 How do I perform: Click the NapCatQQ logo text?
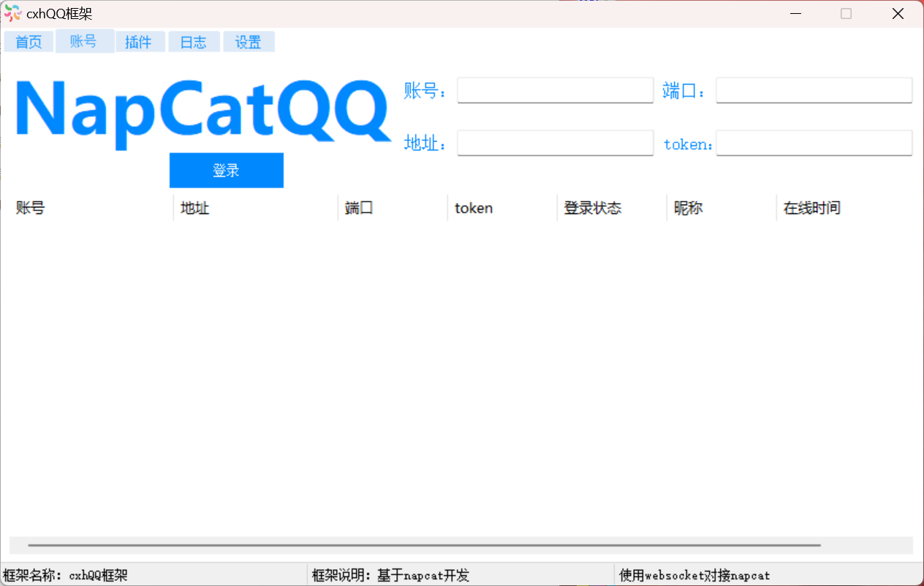coord(202,110)
